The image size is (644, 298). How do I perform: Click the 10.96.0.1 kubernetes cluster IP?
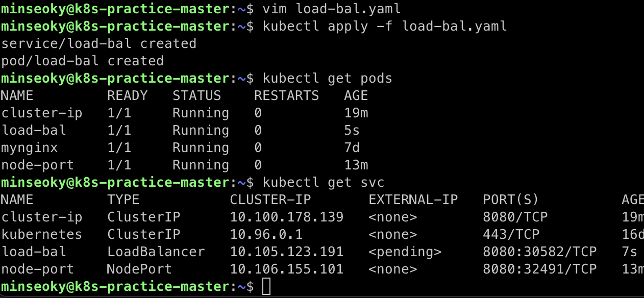pyautogui.click(x=266, y=234)
